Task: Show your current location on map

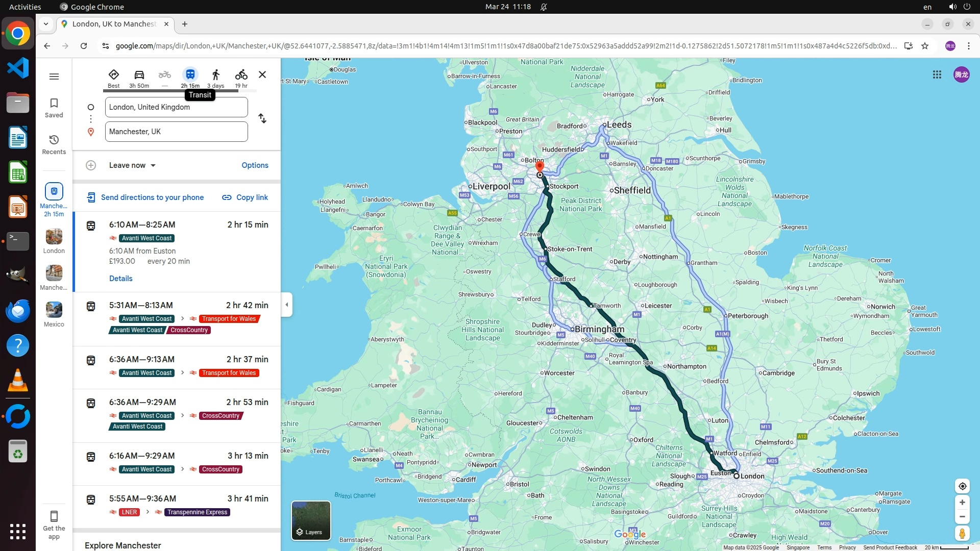Action: pyautogui.click(x=962, y=486)
